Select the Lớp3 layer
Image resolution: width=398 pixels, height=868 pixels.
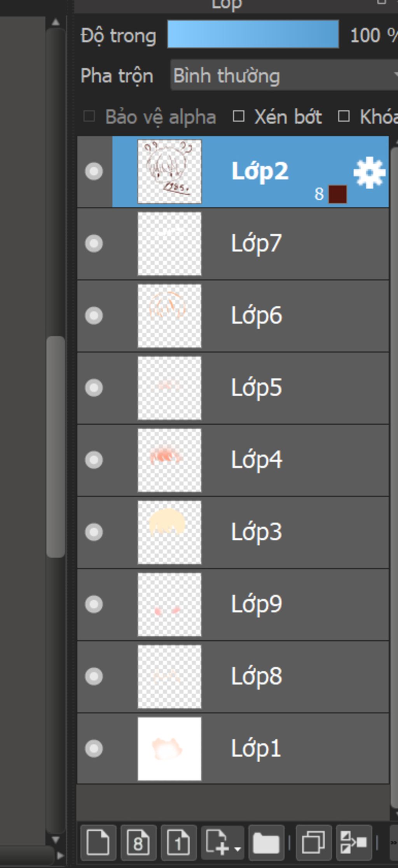point(233,532)
